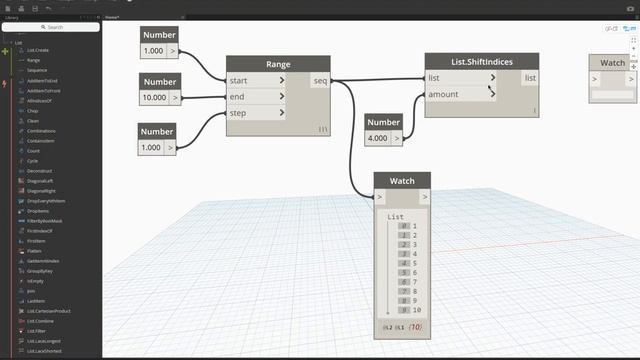
Task: Click the Open file toolbar icon
Action: 21,8
